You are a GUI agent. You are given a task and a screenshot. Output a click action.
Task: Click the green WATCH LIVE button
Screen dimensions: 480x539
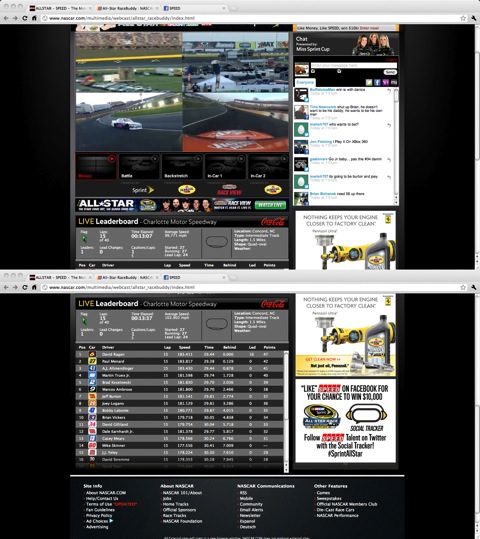coord(270,205)
